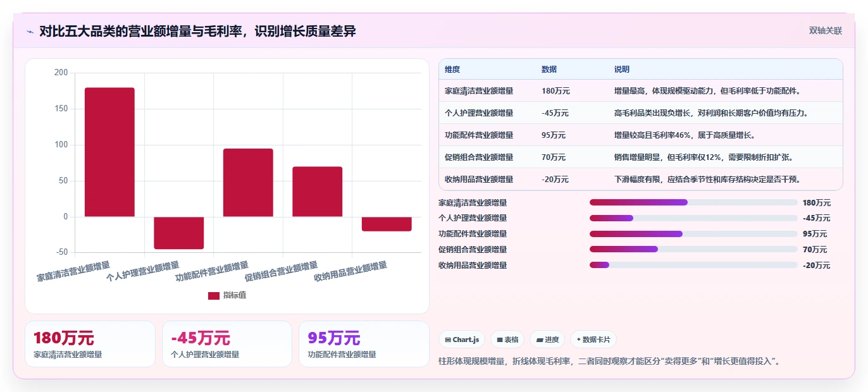The image size is (868, 392).
Task: Click the 家庭清洁营业额增量 x-axis label
Action: [x=73, y=271]
